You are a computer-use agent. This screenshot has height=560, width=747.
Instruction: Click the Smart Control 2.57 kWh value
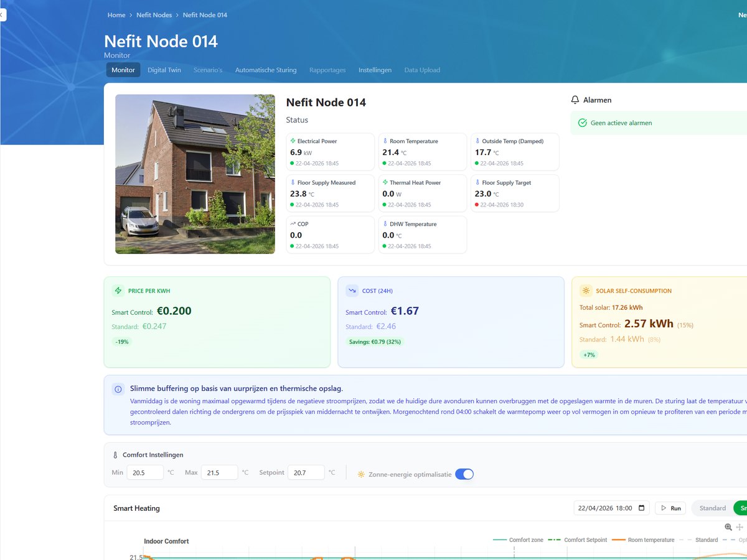coord(649,324)
